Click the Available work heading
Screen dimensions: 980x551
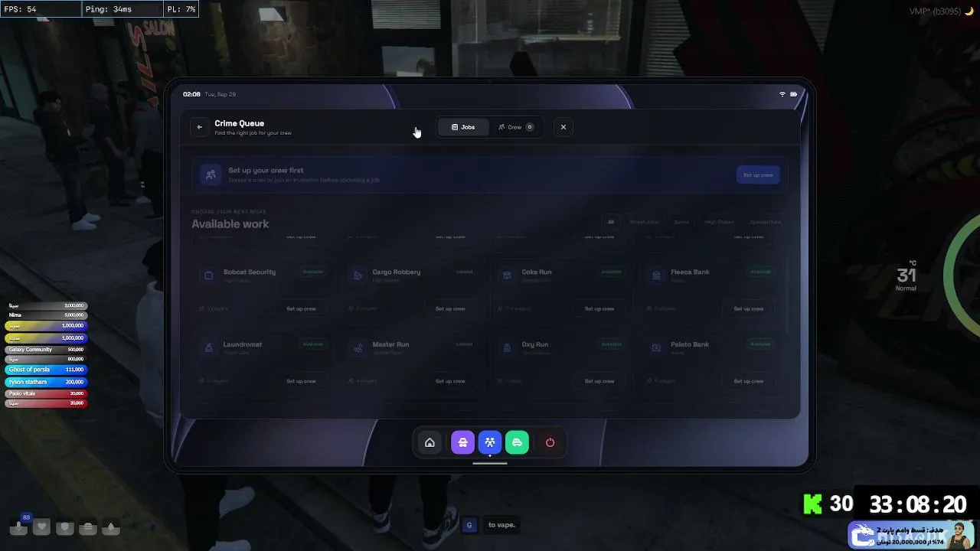point(230,224)
